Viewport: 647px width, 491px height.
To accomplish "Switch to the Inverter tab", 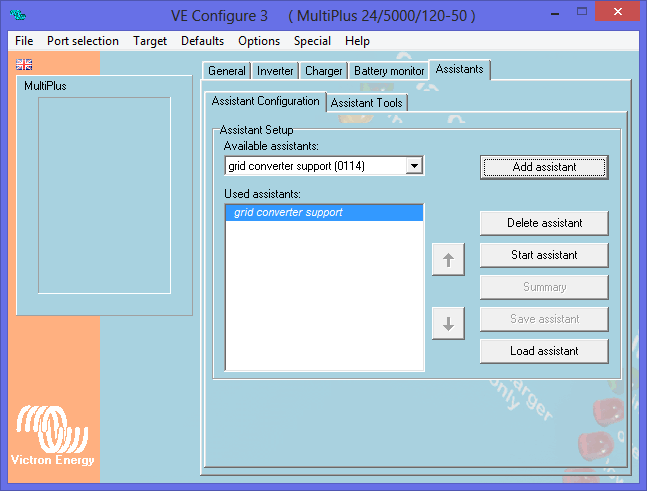I will click(275, 71).
